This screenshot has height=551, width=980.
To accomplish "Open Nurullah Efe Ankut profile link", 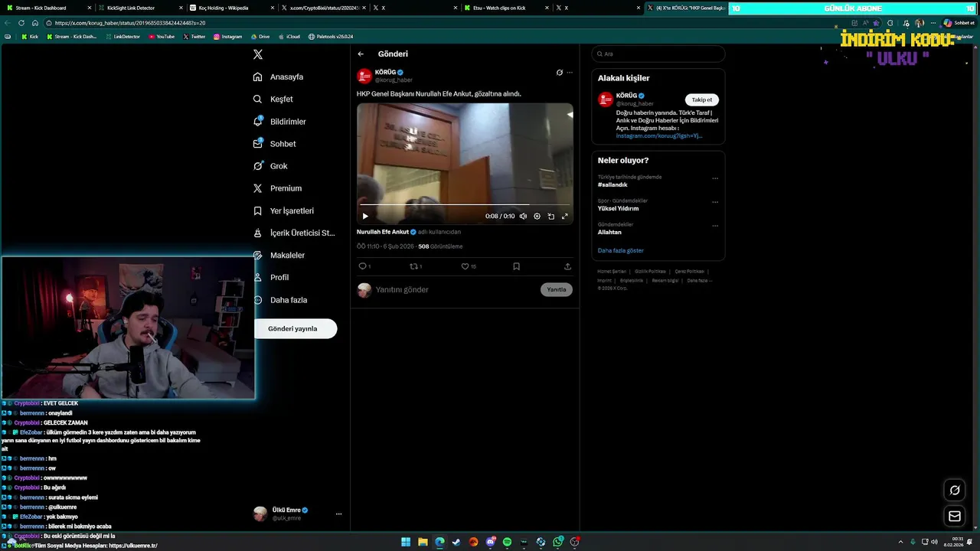I will click(x=383, y=232).
